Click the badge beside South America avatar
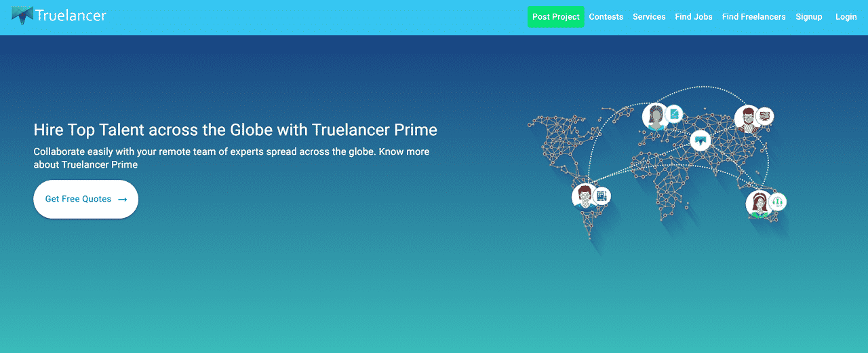Viewport: 868px width, 353px height. [602, 196]
